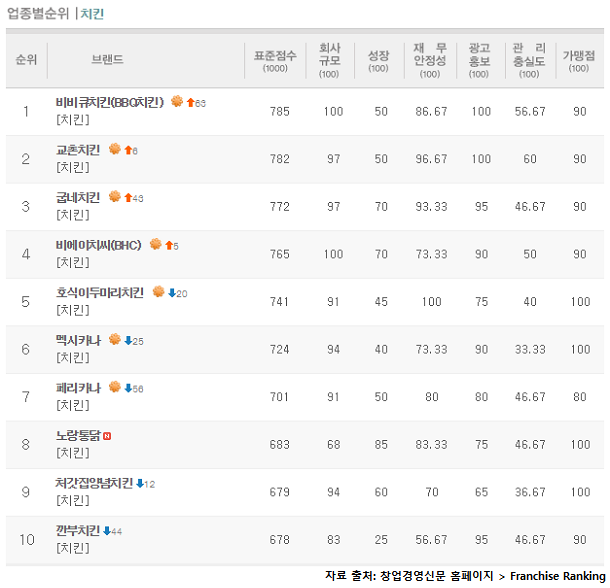Click the orange badge icon next to 교촌치킨
Viewport: 610px width, 588px height.
point(115,149)
